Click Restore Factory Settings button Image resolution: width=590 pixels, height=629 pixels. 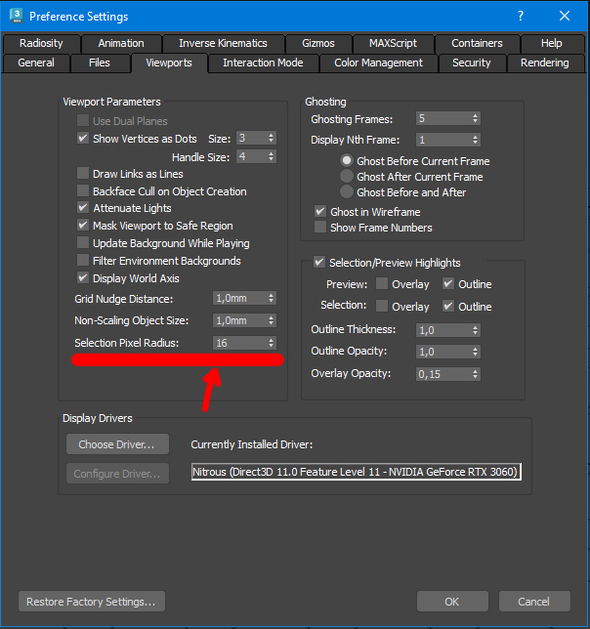91,601
